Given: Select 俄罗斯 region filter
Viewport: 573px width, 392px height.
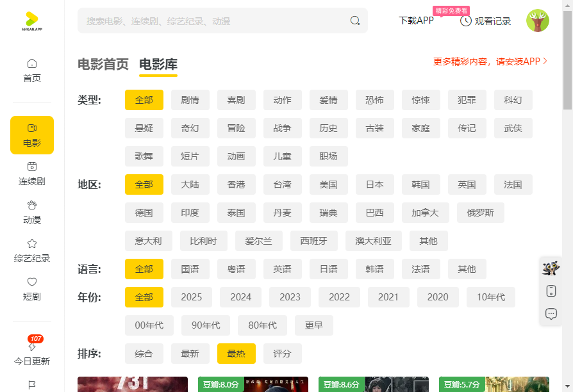Looking at the screenshot, I should (481, 213).
